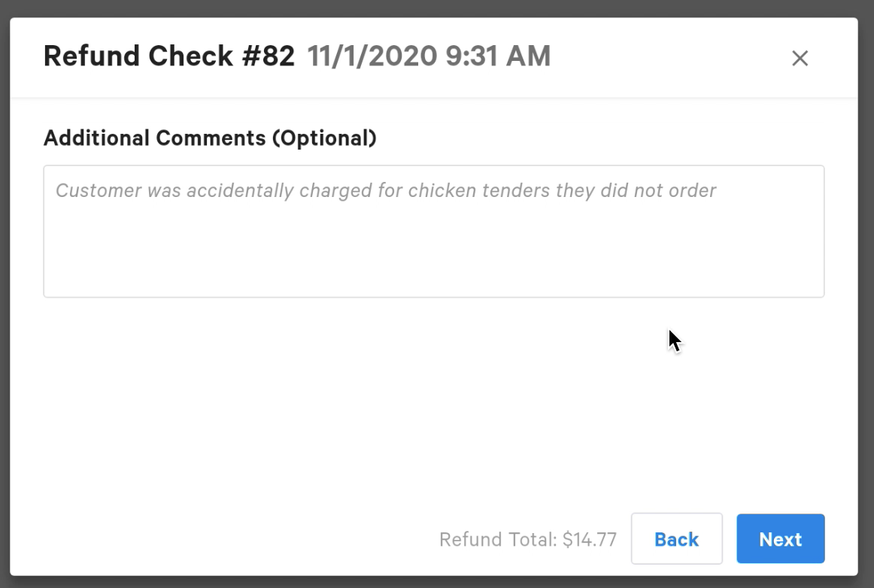Dismiss the refund dialog with the X icon
The height and width of the screenshot is (588, 874).
click(800, 58)
